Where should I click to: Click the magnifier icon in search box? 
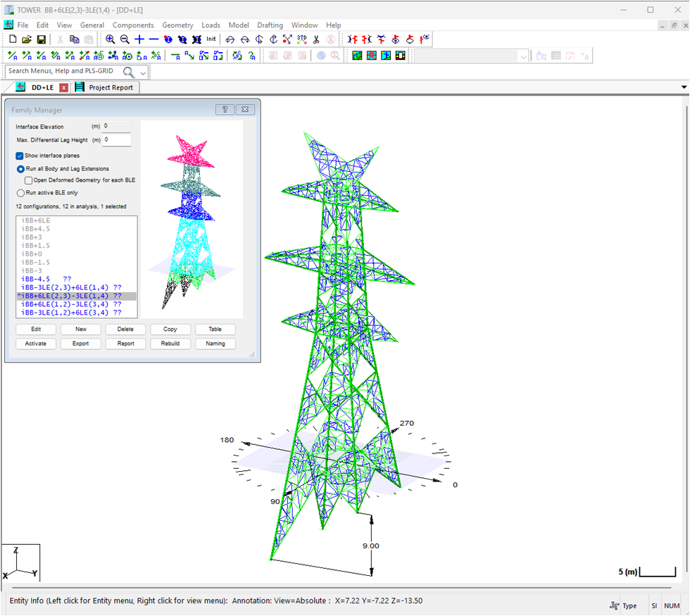128,72
